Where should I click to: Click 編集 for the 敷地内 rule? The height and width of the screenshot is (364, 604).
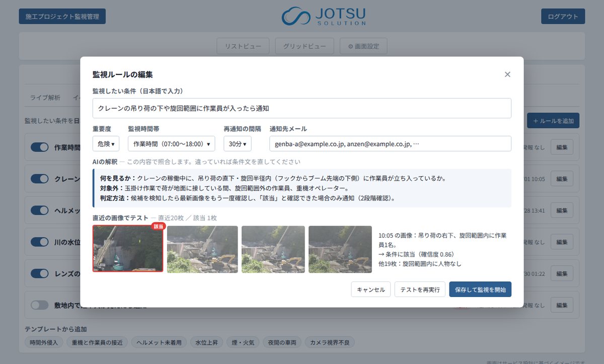point(562,305)
